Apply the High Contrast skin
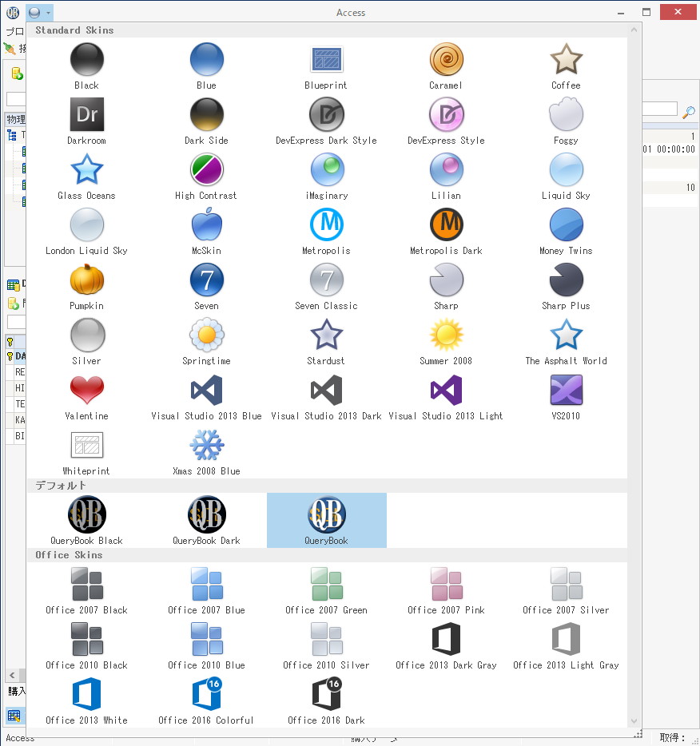This screenshot has height=746, width=700. [206, 177]
